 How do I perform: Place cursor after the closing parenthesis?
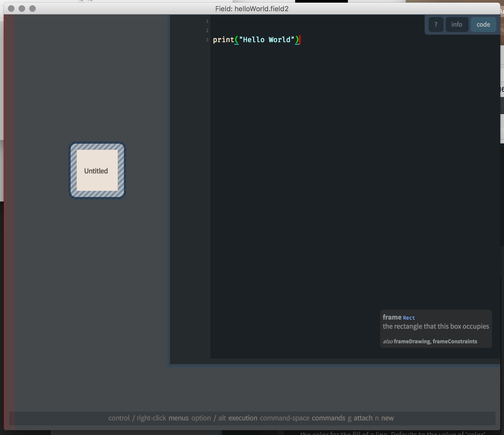coord(300,40)
